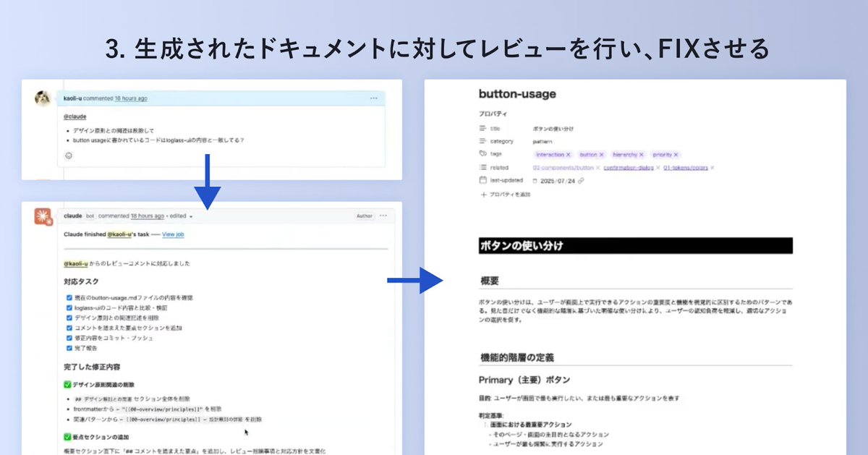
Task: Click the 概要 heading
Action: [x=490, y=281]
